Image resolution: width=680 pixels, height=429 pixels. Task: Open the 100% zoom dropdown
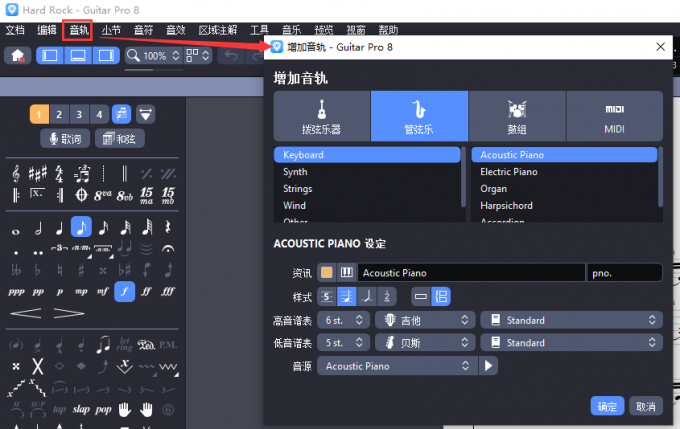[154, 56]
